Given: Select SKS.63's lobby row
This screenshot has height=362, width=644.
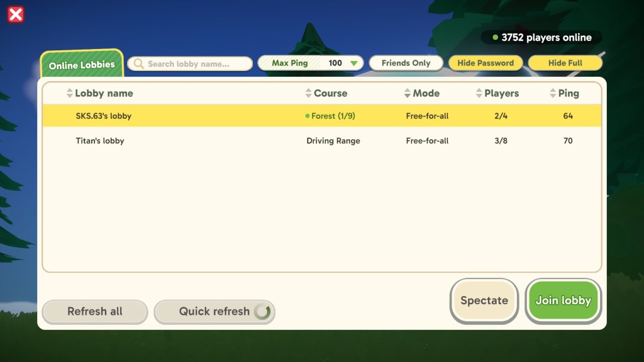Looking at the screenshot, I should pos(252,116).
